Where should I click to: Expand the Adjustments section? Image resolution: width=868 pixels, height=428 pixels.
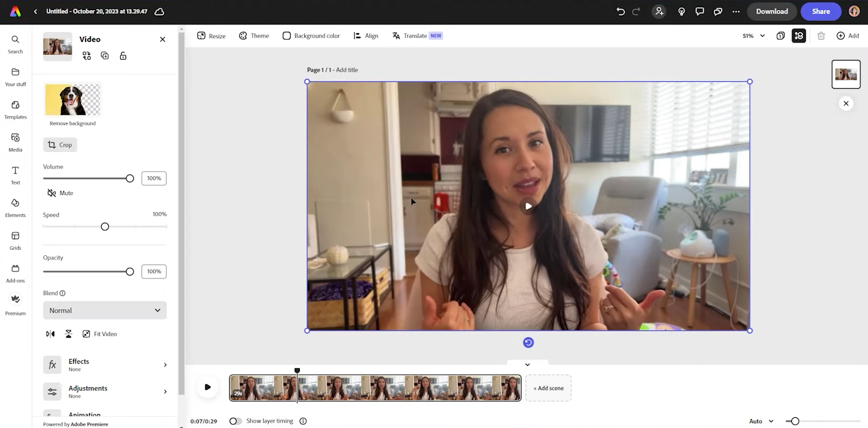(x=105, y=392)
